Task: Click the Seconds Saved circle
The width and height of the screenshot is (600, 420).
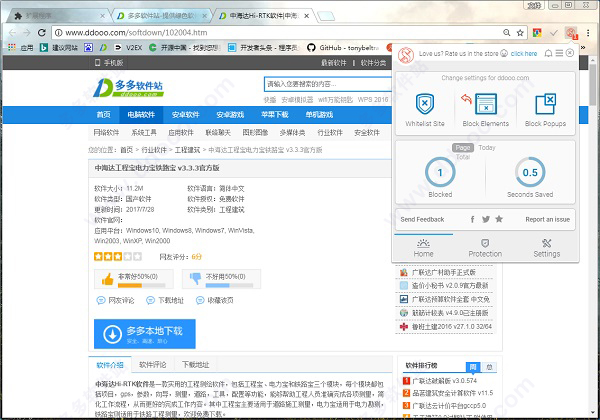Action: coord(530,173)
